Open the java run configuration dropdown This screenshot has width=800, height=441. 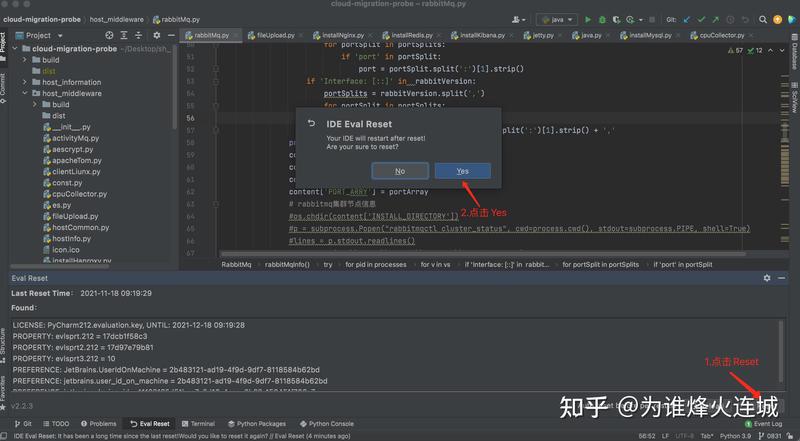[x=557, y=19]
